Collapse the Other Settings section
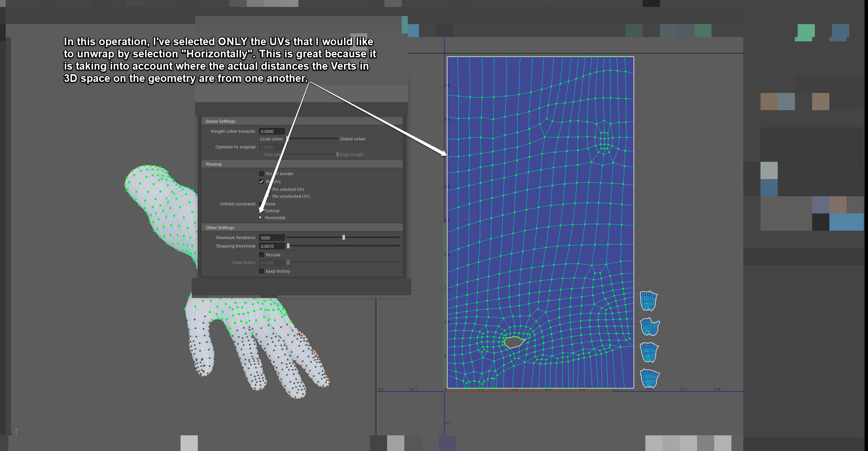Screen dimensions: 868x451 coord(302,228)
